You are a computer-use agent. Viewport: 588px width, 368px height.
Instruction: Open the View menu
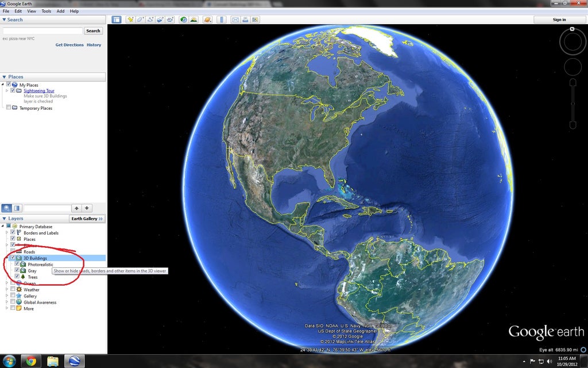32,11
